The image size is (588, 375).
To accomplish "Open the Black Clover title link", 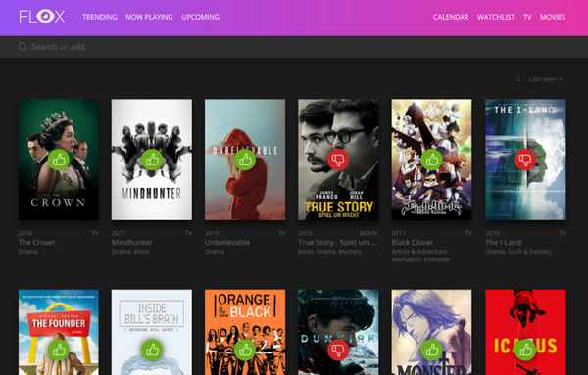I will coord(413,243).
